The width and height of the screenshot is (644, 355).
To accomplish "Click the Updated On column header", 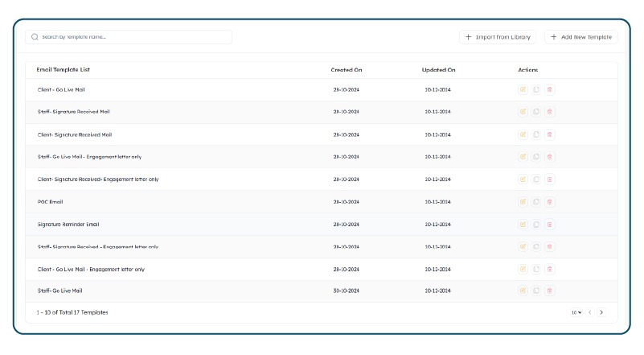I will pyautogui.click(x=438, y=70).
